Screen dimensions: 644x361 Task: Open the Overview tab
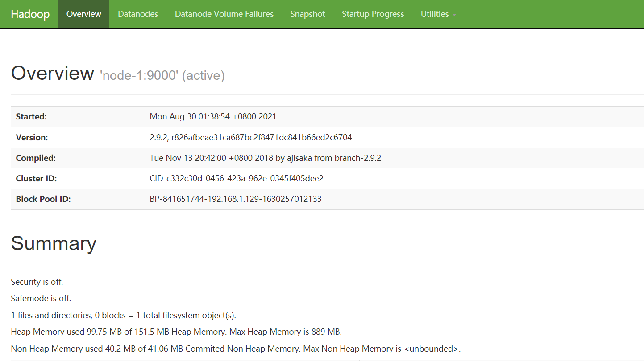pyautogui.click(x=84, y=14)
